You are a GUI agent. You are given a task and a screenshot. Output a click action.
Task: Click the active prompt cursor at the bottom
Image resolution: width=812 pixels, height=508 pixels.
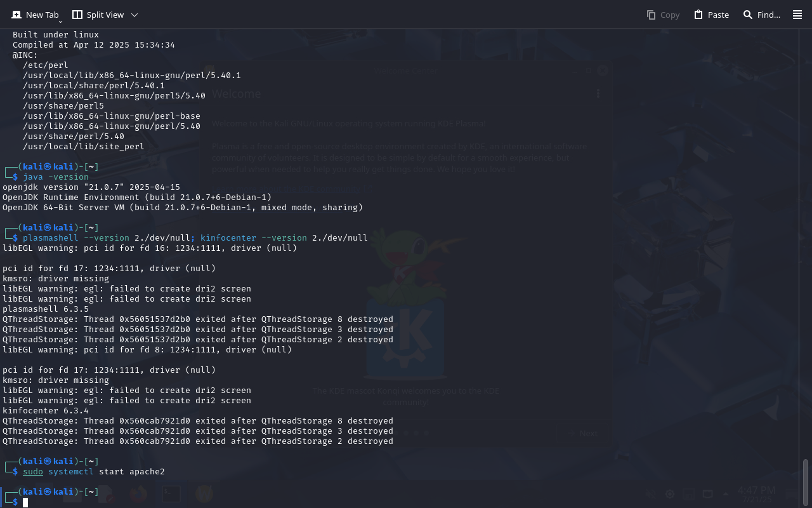25,502
